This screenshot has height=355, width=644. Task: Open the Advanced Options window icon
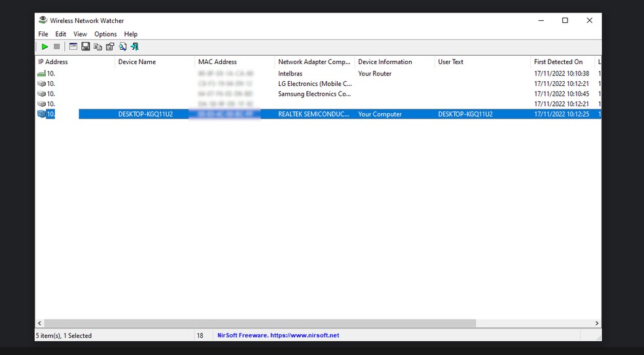coord(73,47)
